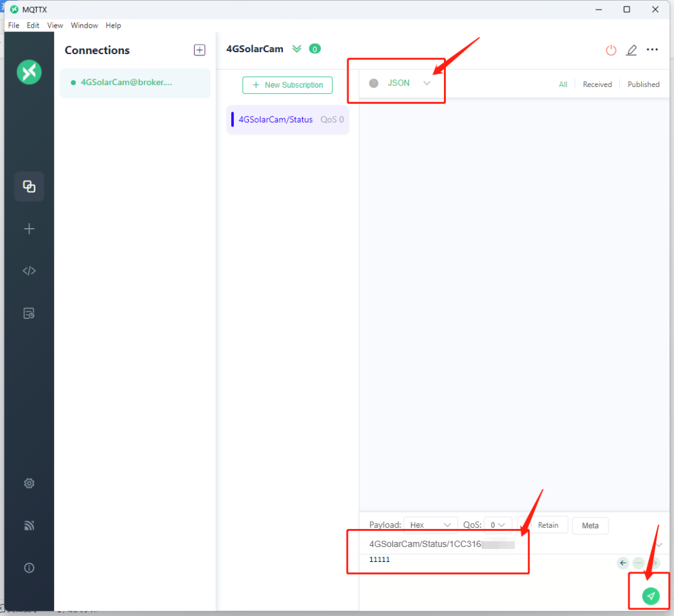Open the Payload Hex type dropdown
Image resolution: width=674 pixels, height=616 pixels.
click(430, 525)
